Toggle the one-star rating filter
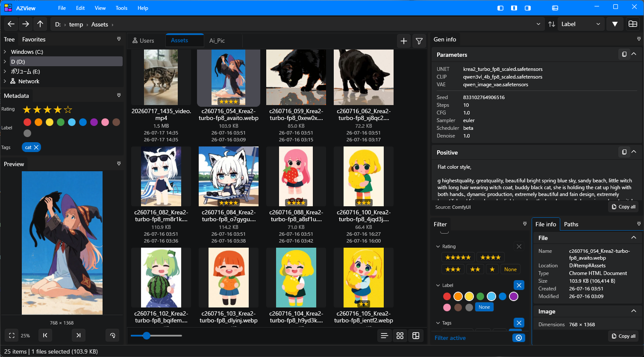The height and width of the screenshot is (357, 644). point(492,269)
